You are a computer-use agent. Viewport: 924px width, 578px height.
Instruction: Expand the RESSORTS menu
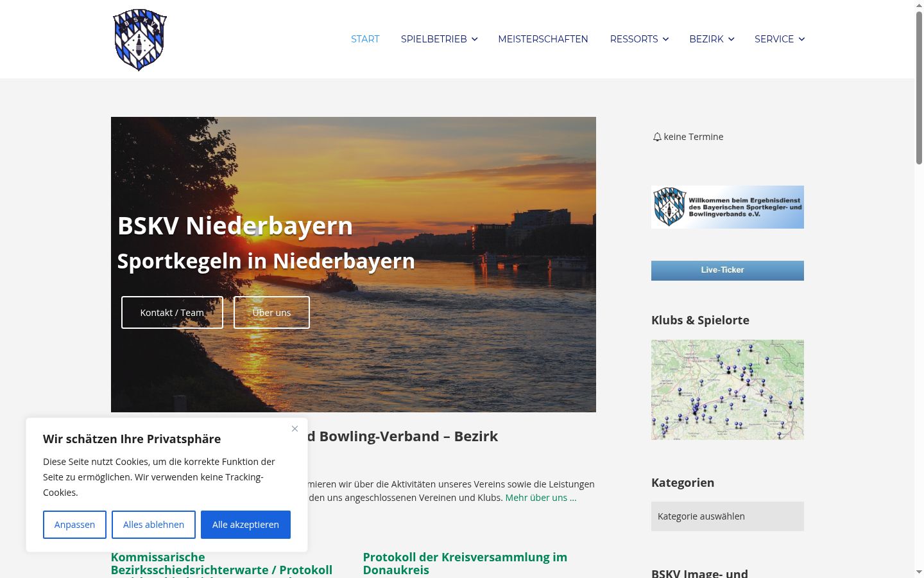coord(639,39)
